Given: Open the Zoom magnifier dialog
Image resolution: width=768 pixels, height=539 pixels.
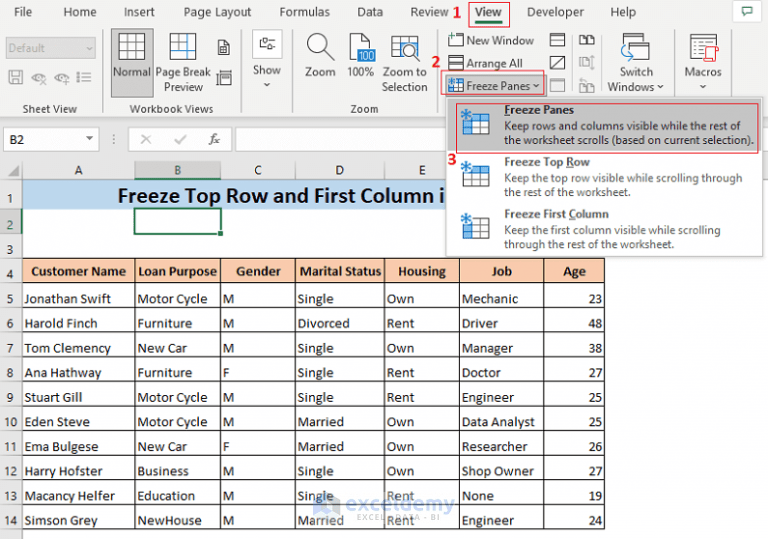Looking at the screenshot, I should [x=320, y=55].
